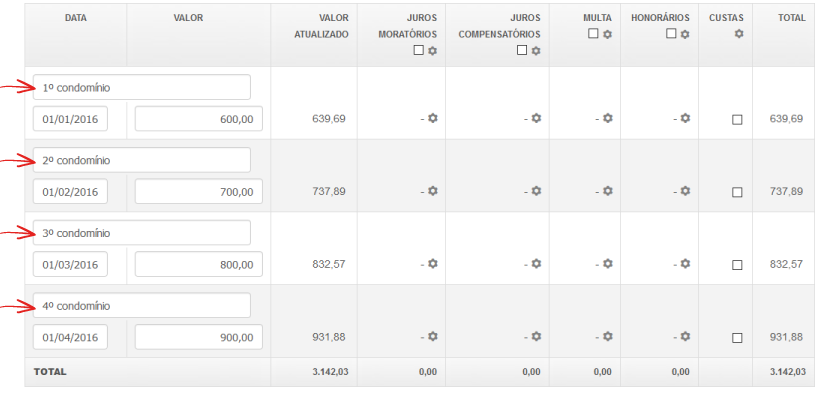Select the 1º condomínio description field
This screenshot has height=393, width=819.
click(142, 87)
